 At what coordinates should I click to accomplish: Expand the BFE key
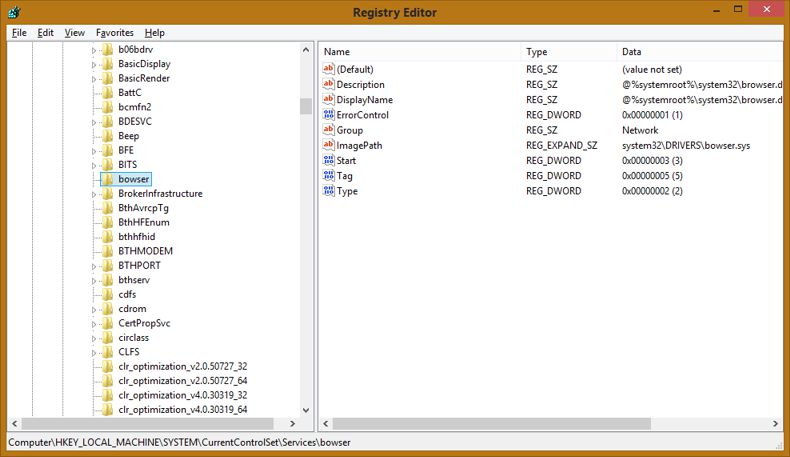click(x=94, y=151)
